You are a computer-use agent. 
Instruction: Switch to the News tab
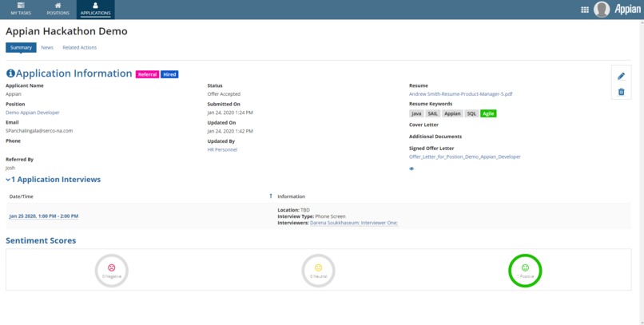[47, 48]
